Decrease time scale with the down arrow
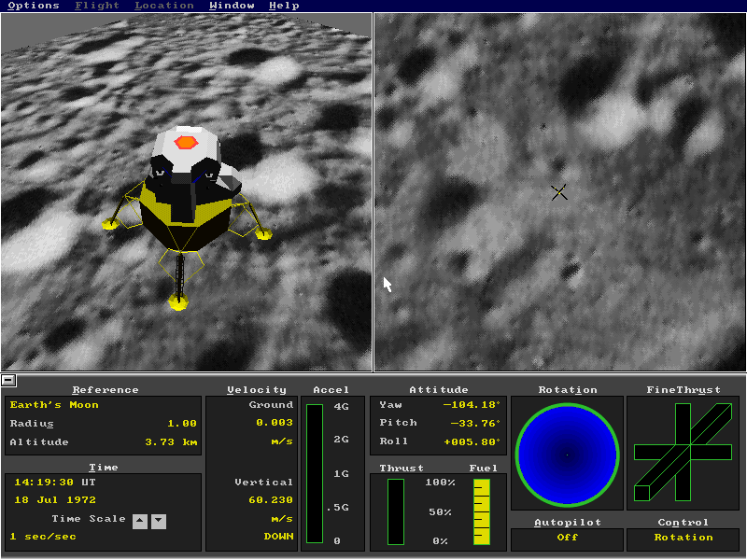This screenshot has height=560, width=747. pyautogui.click(x=159, y=521)
